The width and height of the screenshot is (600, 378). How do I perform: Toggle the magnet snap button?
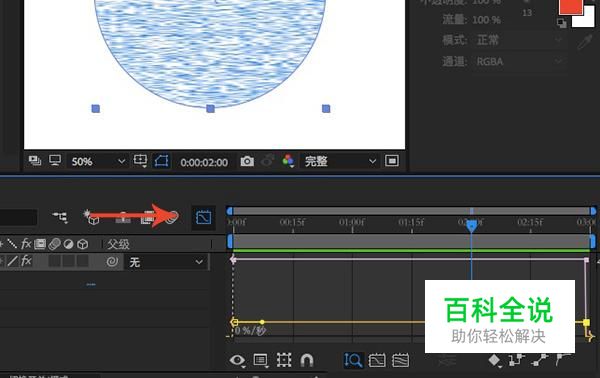pos(307,360)
